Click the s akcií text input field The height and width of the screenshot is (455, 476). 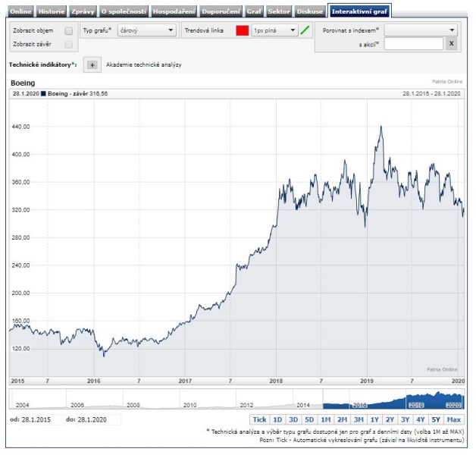[x=413, y=44]
